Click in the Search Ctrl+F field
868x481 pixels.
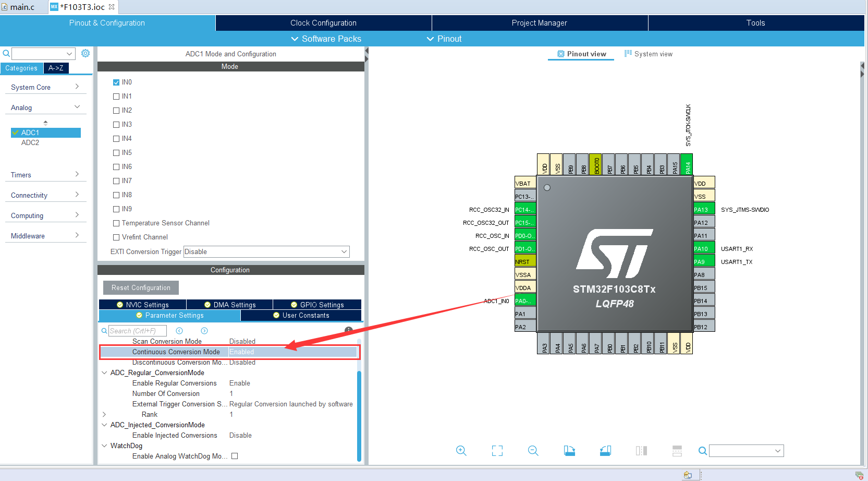[x=137, y=330]
